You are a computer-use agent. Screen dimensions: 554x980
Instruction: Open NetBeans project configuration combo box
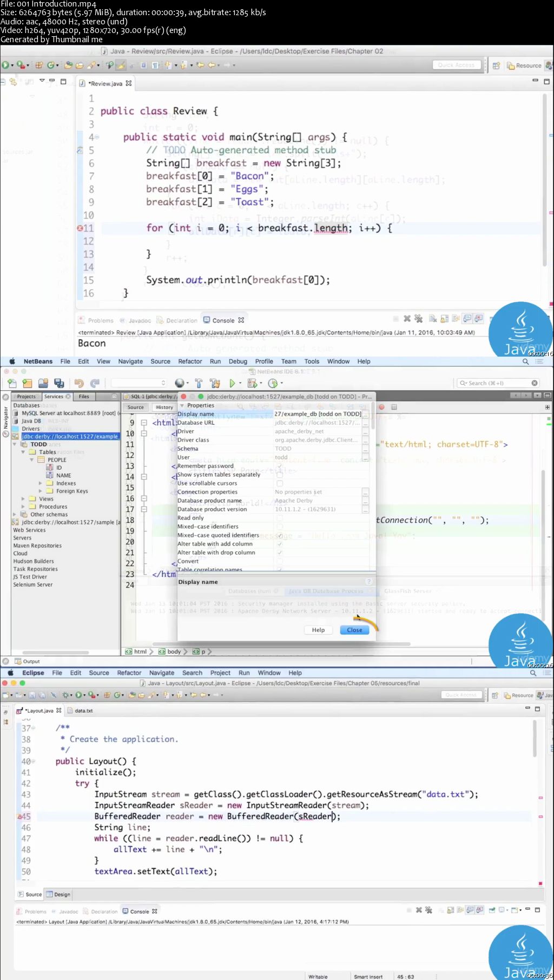140,383
